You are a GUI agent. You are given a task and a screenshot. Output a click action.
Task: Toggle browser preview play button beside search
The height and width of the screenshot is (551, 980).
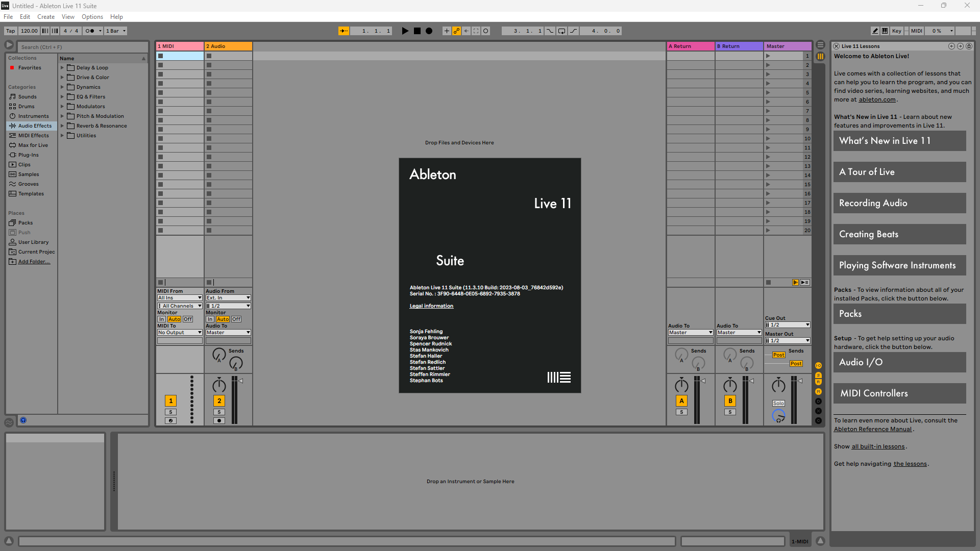click(9, 45)
